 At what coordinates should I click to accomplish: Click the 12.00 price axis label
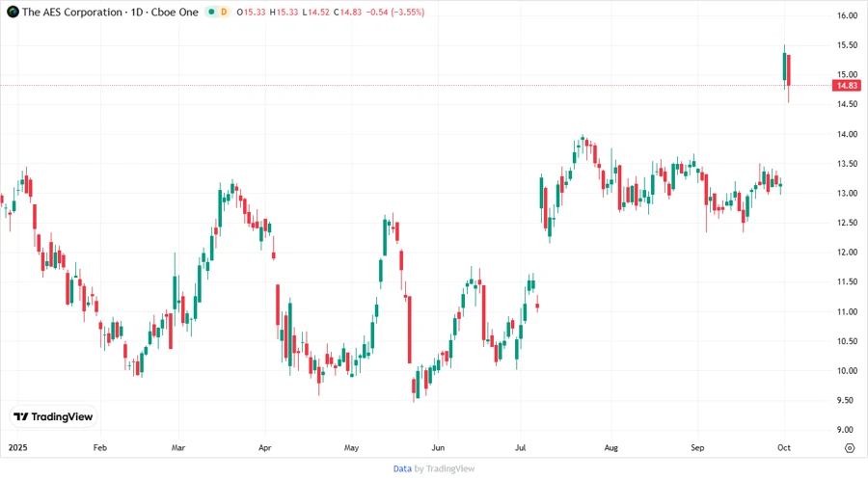848,253
